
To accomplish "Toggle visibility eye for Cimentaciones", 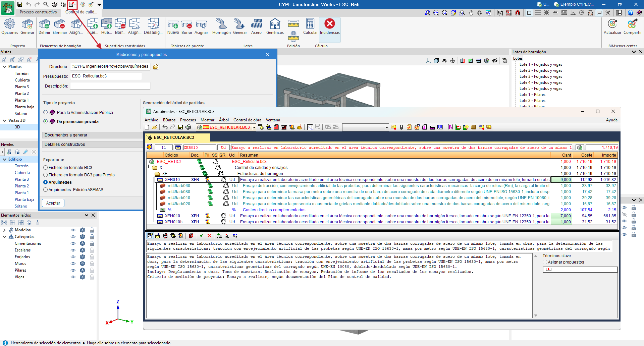I will [x=73, y=243].
